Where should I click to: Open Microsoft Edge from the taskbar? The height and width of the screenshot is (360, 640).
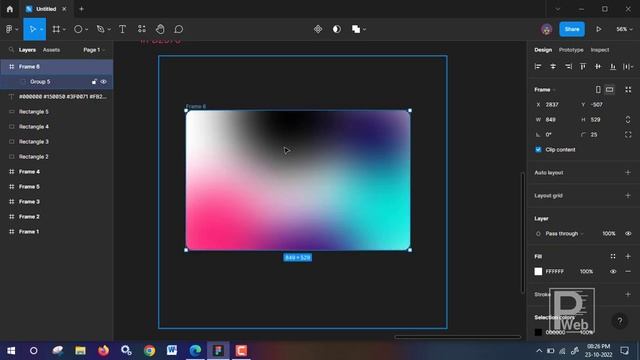tap(195, 351)
